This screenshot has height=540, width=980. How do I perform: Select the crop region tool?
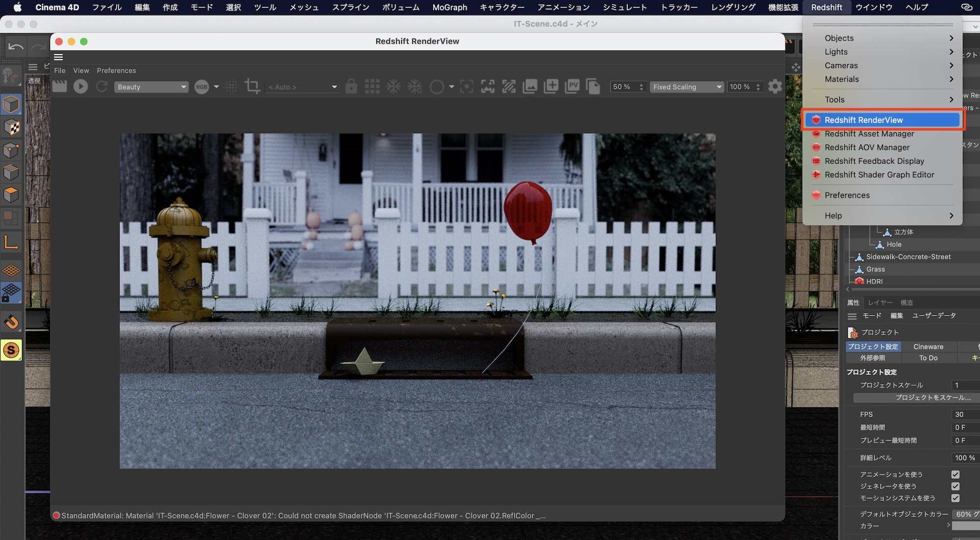tap(252, 87)
